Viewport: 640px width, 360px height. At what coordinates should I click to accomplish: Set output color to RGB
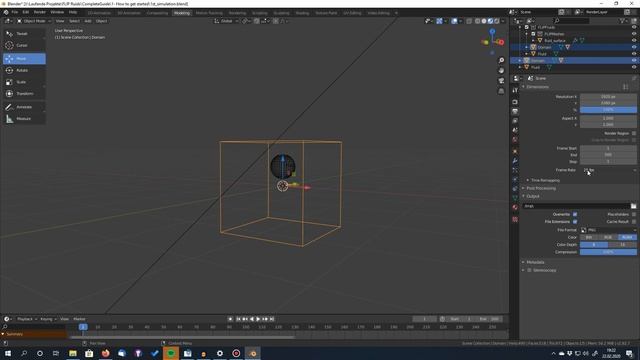click(x=608, y=237)
